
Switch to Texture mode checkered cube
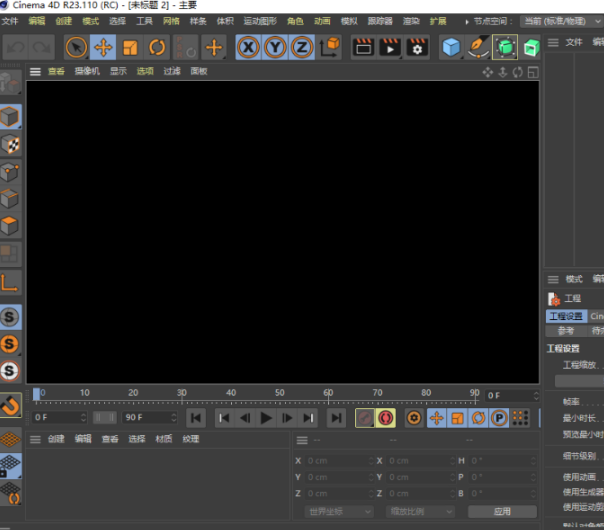point(10,144)
